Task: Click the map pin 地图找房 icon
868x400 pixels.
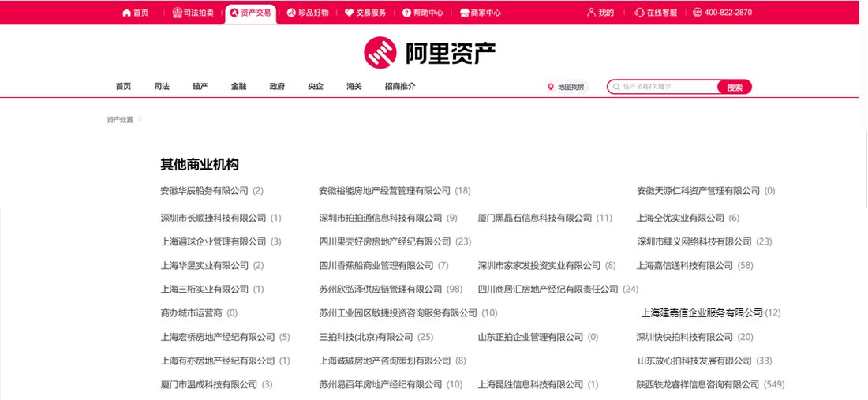Action: tap(550, 87)
